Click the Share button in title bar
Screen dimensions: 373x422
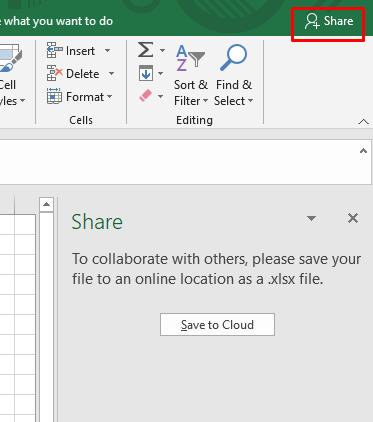pyautogui.click(x=329, y=21)
